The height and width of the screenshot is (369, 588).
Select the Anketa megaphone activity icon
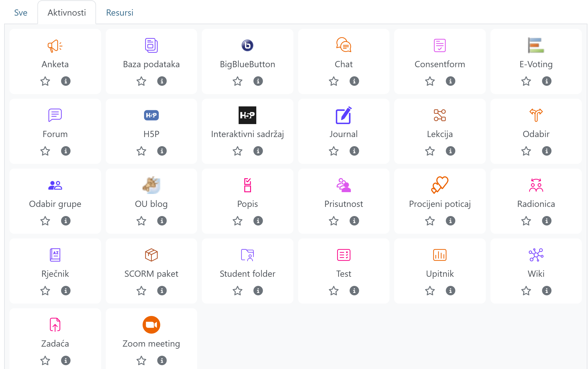click(x=55, y=46)
